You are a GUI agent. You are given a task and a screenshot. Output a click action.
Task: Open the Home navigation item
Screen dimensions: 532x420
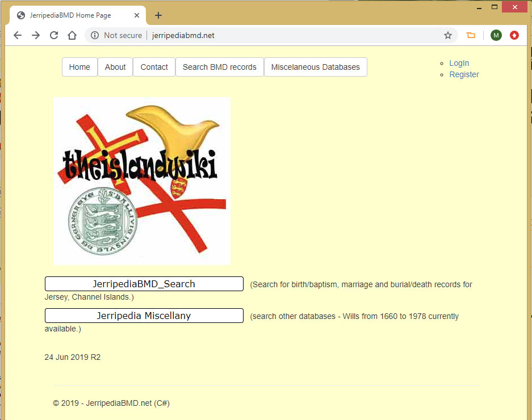(x=79, y=67)
